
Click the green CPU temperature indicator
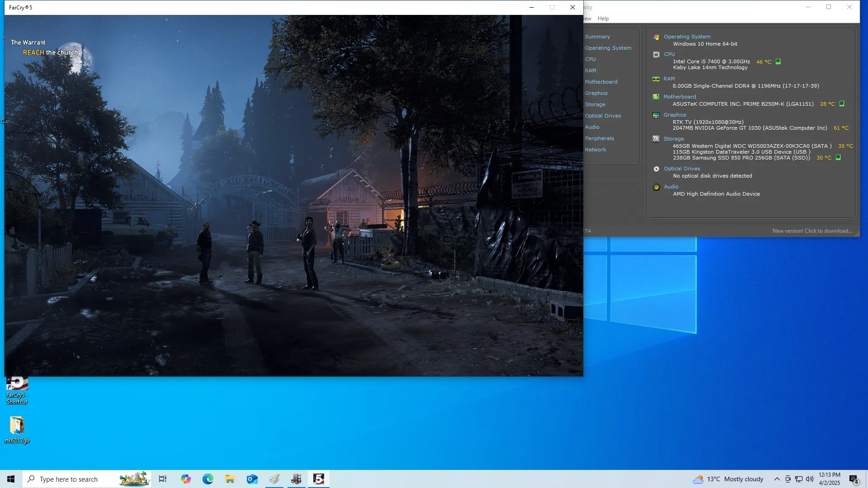[x=778, y=61]
